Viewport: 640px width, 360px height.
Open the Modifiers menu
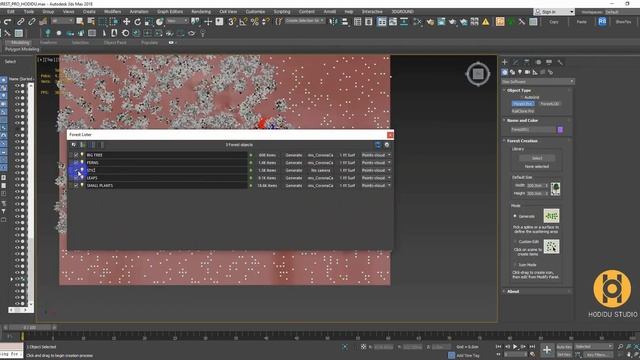click(112, 12)
